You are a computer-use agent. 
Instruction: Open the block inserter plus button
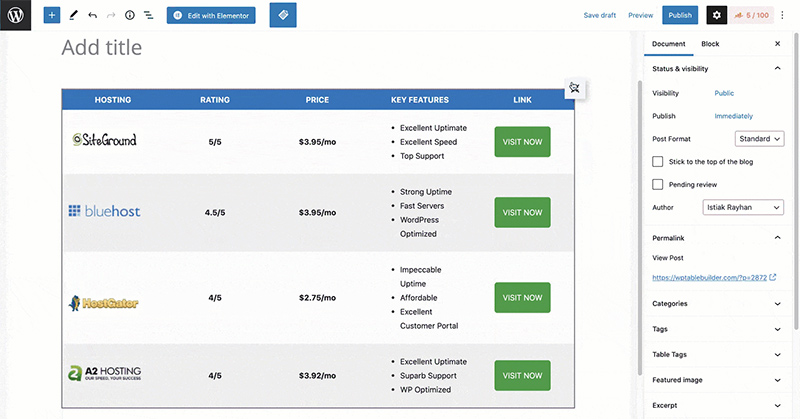[x=52, y=15]
